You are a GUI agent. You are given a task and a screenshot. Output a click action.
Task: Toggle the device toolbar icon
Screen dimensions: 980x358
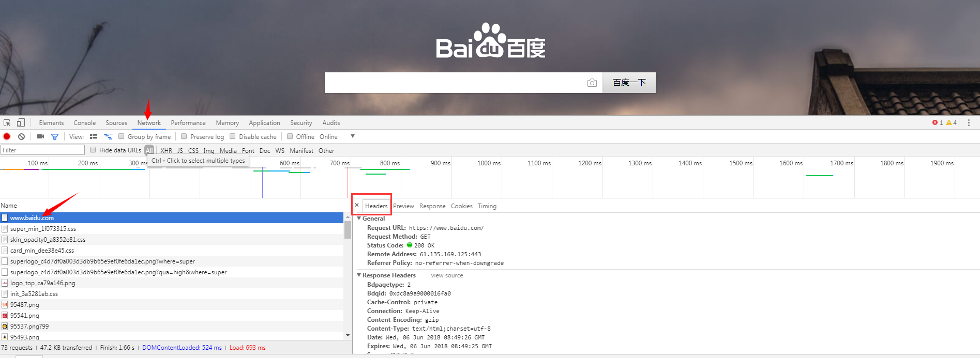point(21,122)
